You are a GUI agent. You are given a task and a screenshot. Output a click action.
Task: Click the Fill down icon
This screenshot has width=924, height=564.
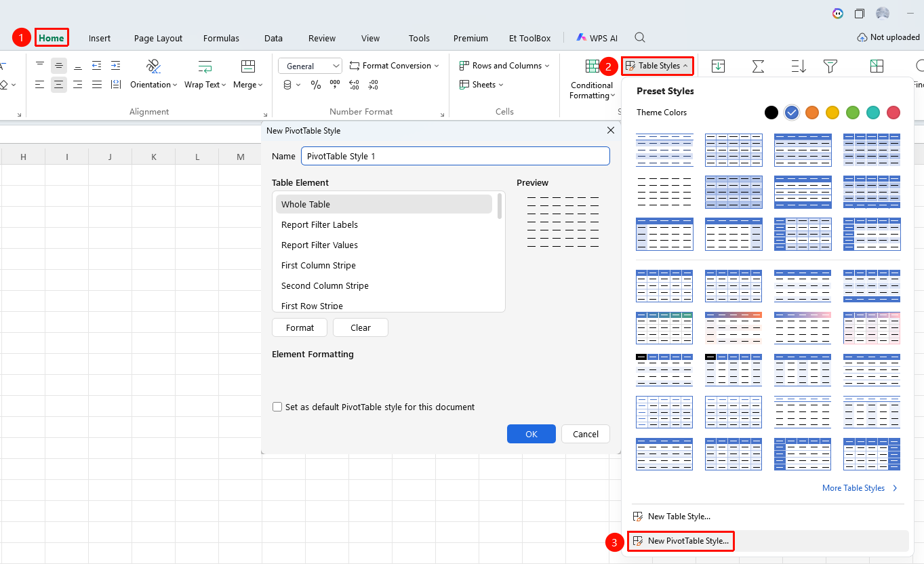(x=719, y=66)
